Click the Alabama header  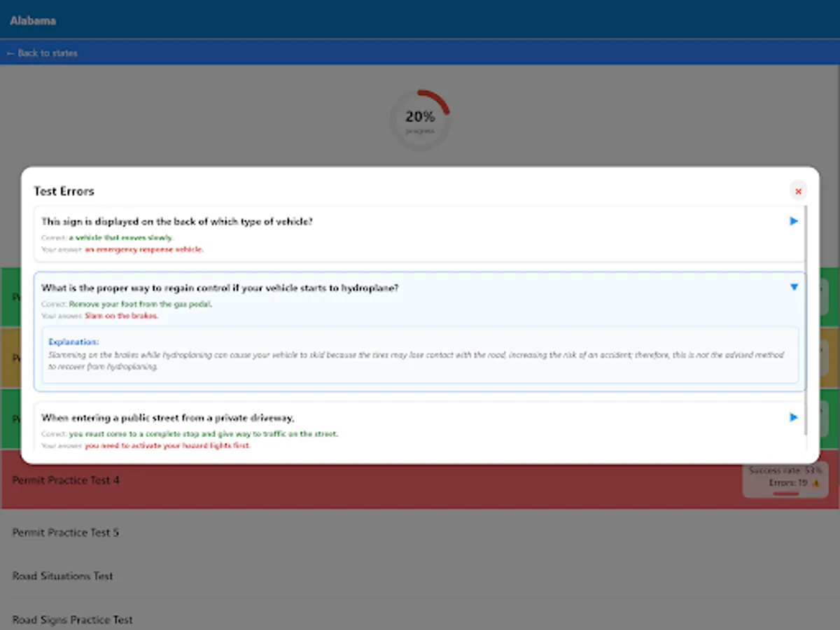tap(32, 20)
